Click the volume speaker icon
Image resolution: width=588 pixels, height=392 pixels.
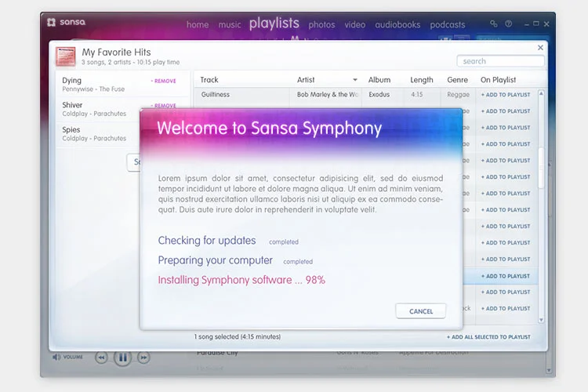point(56,358)
